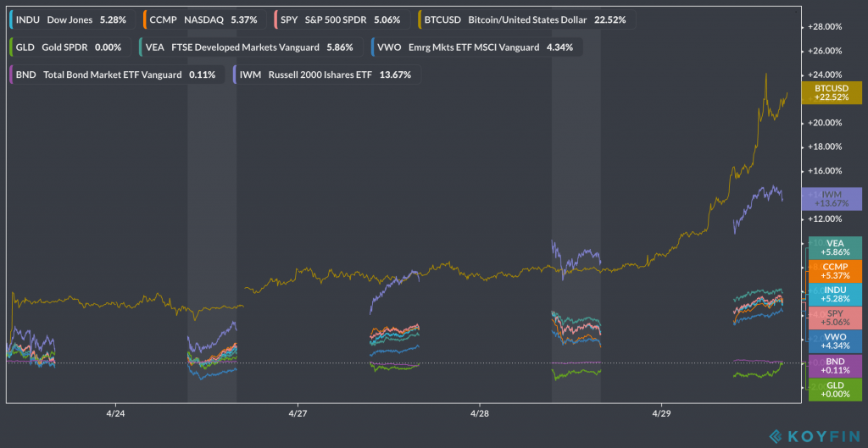Click the SPY +5.06% pink axis tag

click(x=834, y=318)
